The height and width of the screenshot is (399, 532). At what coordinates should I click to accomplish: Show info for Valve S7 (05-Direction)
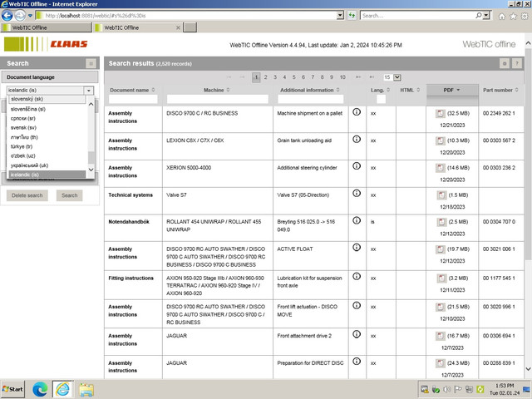click(x=357, y=193)
